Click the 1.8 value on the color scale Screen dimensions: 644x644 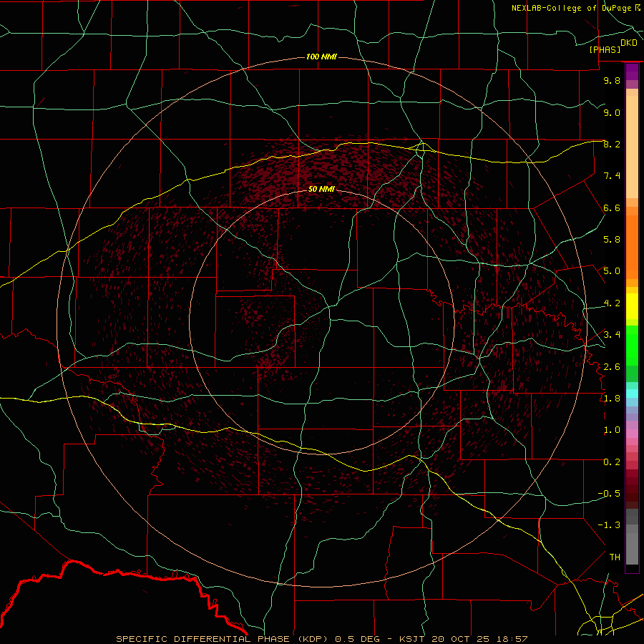coord(612,399)
